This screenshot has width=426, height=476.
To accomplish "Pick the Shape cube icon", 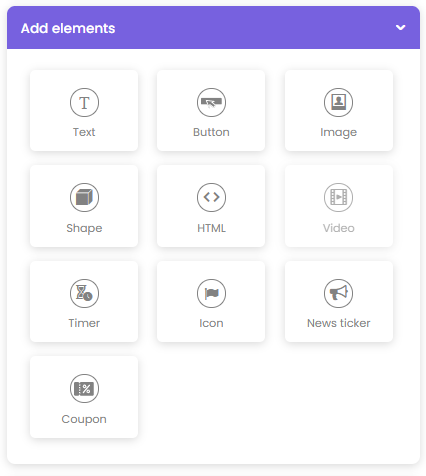I will click(84, 197).
